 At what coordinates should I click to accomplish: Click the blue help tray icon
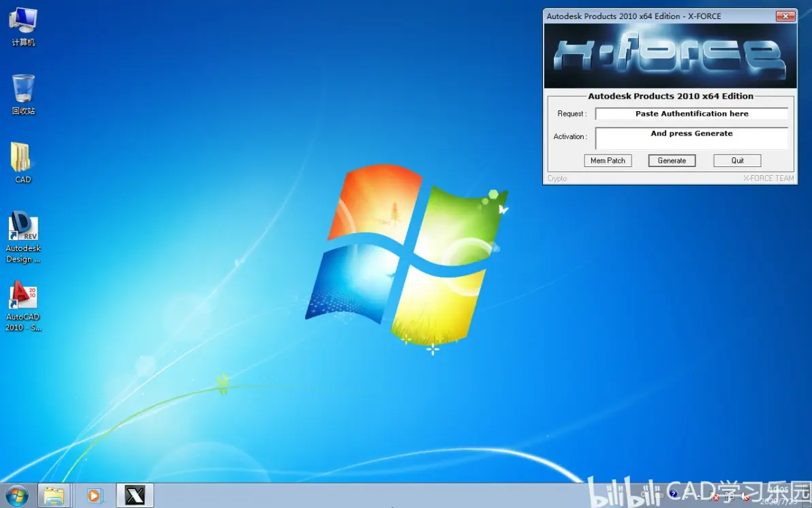click(x=673, y=493)
